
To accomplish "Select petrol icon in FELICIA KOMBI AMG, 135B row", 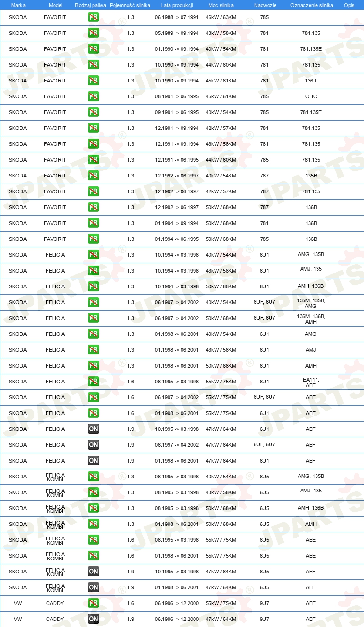I will (93, 477).
